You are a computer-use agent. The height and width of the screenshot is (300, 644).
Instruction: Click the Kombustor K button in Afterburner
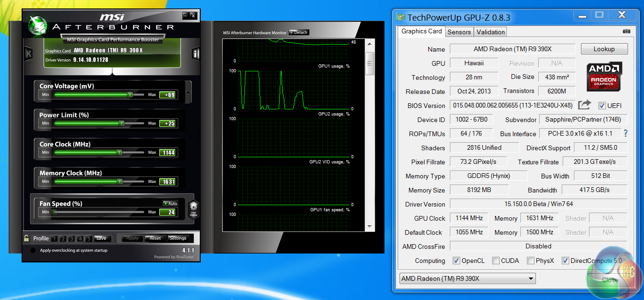28,54
